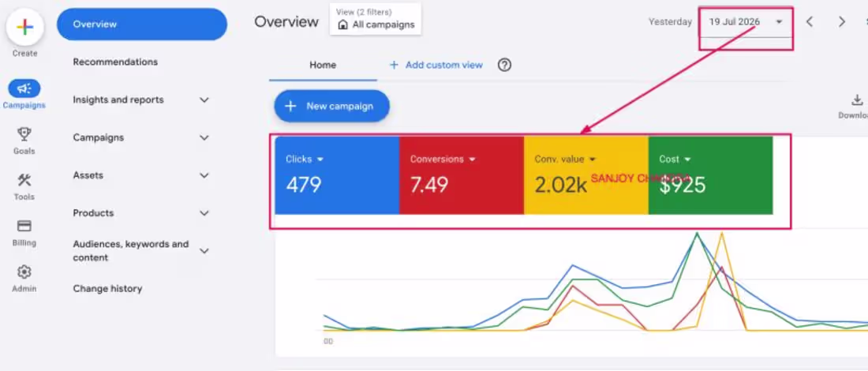Image resolution: width=868 pixels, height=371 pixels.
Task: Open the Create plus icon
Action: 25,27
